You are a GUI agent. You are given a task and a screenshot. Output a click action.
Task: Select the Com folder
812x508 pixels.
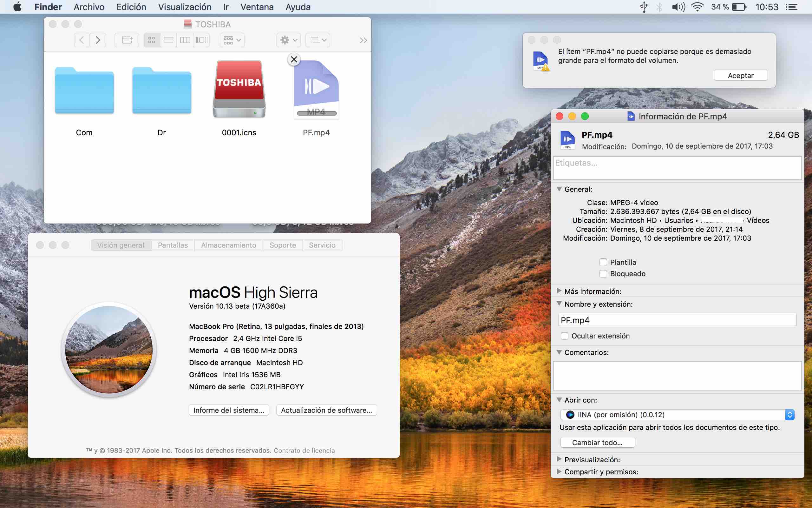click(84, 91)
